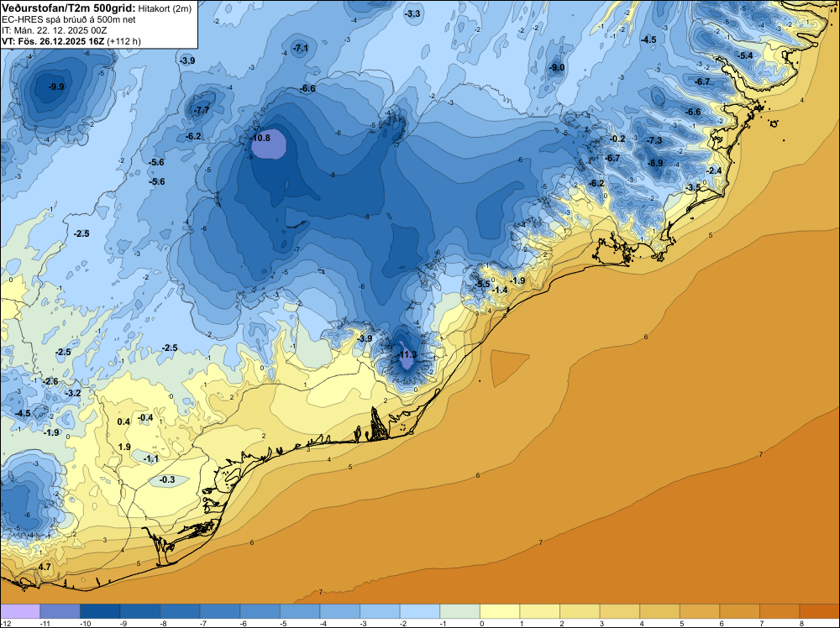This screenshot has height=628, width=840.
Task: Click the violet-blue swatch between -11 and -10
Action: click(x=60, y=611)
